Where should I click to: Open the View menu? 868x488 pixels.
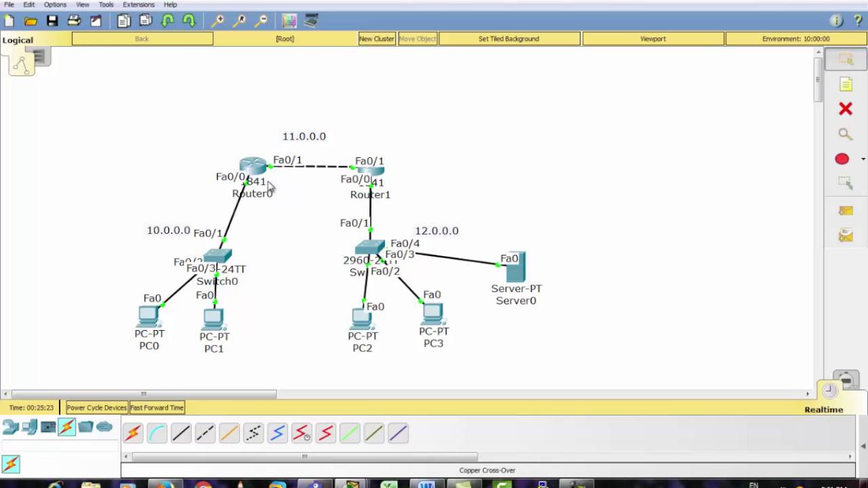click(x=83, y=5)
